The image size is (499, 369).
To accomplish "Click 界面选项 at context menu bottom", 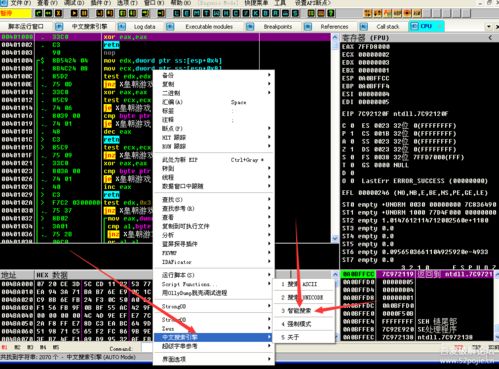I will [x=174, y=359].
